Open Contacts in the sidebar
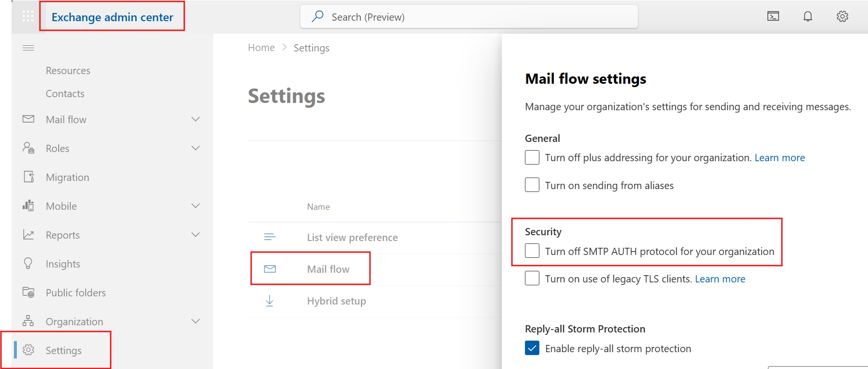The width and height of the screenshot is (868, 369). tap(65, 94)
